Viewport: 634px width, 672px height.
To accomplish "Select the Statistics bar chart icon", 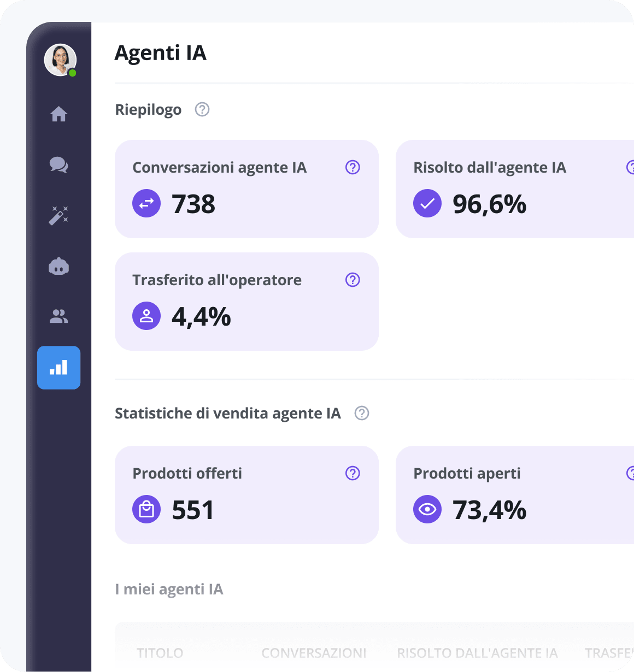I will pos(58,368).
